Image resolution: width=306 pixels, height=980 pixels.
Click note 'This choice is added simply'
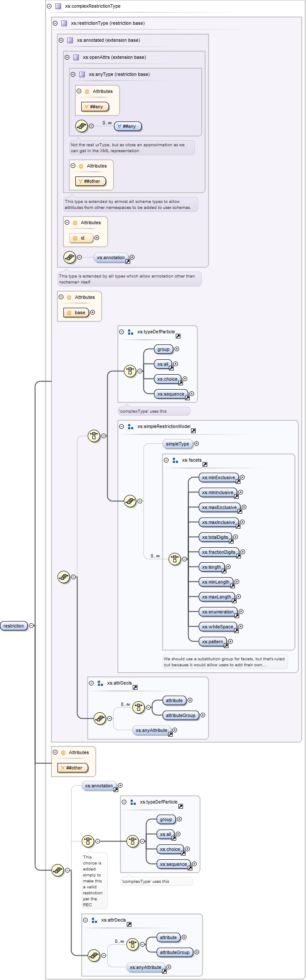(x=94, y=881)
